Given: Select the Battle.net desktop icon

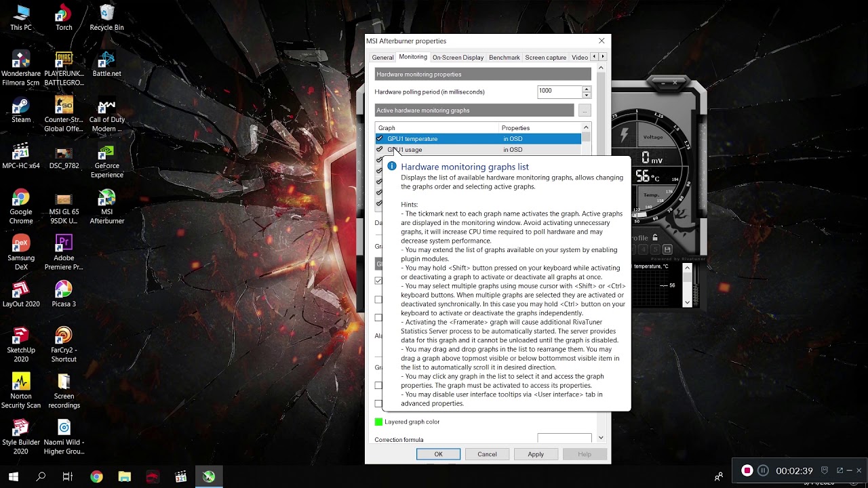Looking at the screenshot, I should pyautogui.click(x=106, y=64).
